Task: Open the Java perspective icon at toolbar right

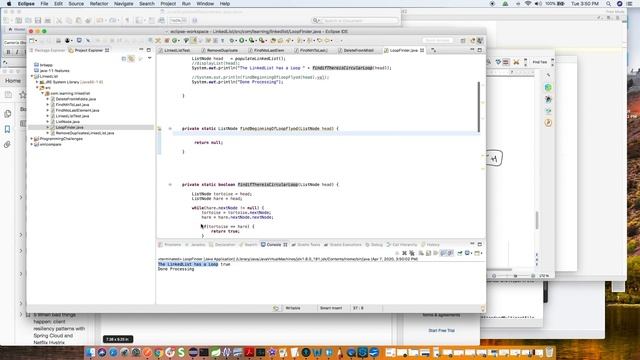Action: 473,40
